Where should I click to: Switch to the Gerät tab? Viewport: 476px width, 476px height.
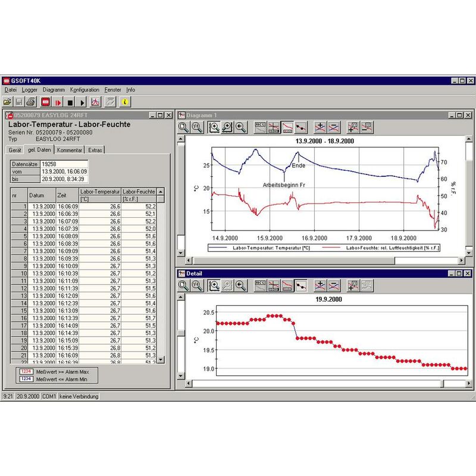(x=15, y=150)
